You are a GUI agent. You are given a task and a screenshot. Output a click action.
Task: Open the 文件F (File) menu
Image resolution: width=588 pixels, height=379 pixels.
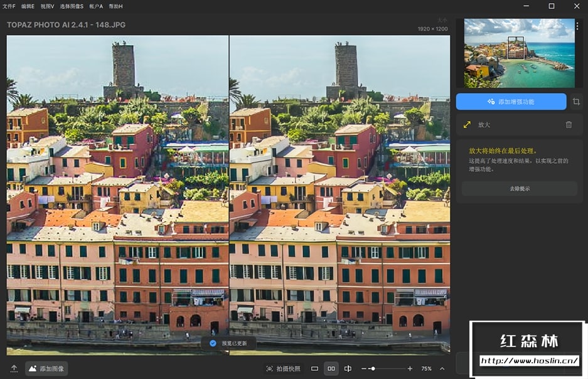point(9,6)
